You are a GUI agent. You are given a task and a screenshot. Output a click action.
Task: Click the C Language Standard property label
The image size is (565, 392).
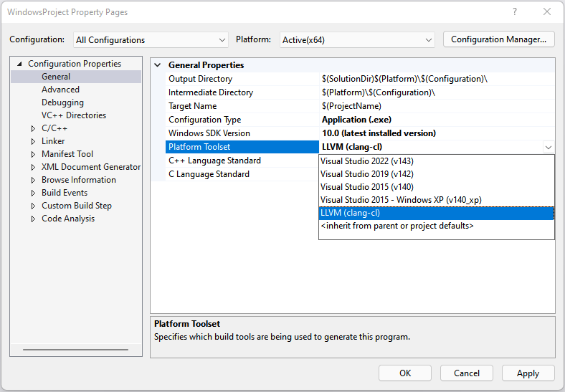click(x=209, y=174)
